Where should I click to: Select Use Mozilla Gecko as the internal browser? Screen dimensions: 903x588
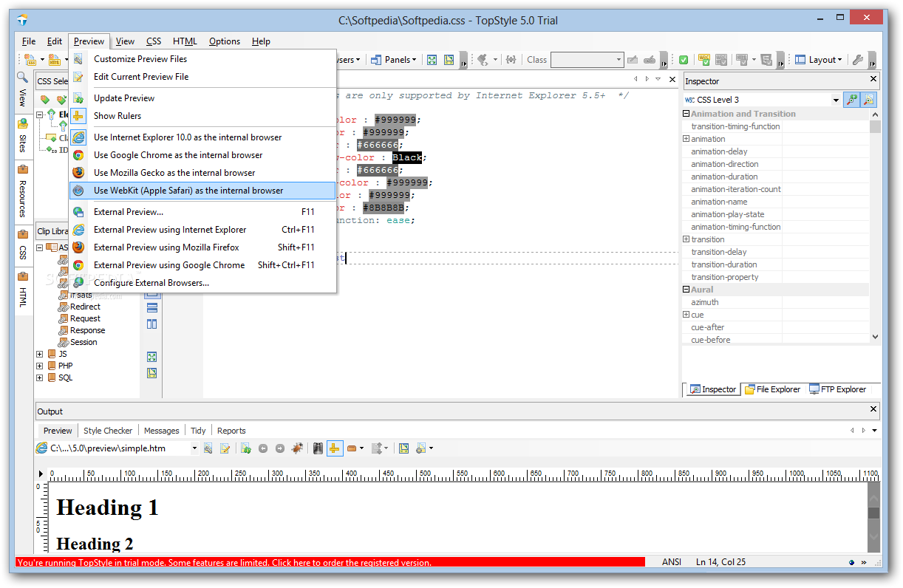click(x=202, y=173)
